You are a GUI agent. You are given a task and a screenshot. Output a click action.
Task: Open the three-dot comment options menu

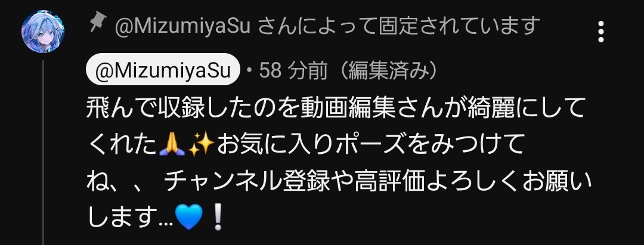click(x=600, y=32)
